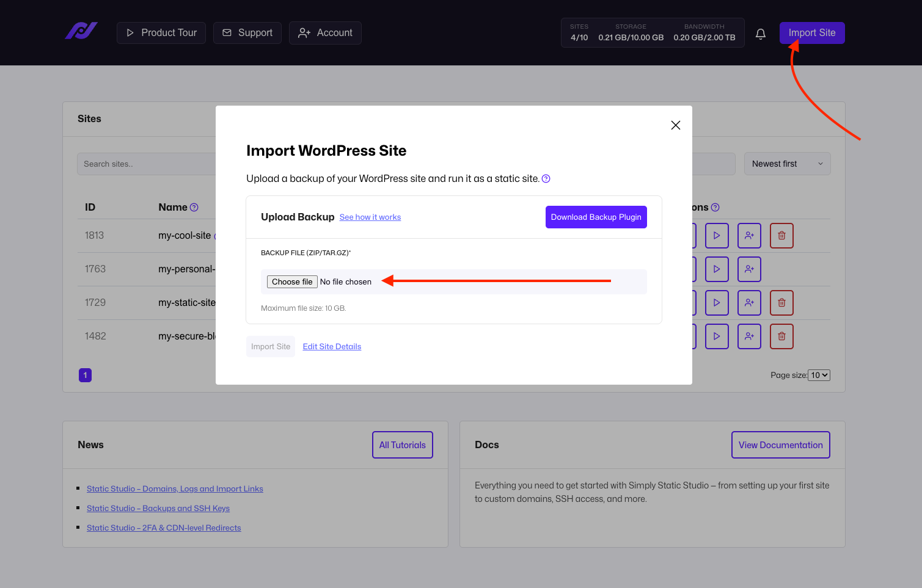Open the See how it works link

(370, 217)
